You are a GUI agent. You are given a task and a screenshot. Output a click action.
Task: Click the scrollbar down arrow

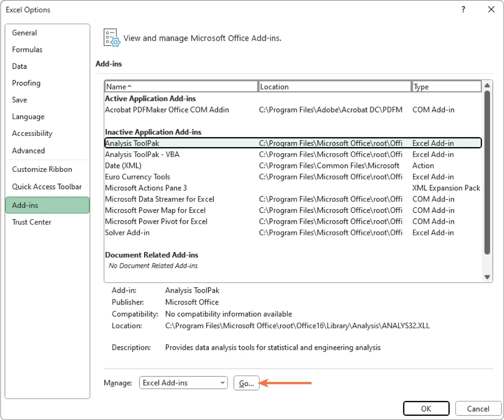(487, 277)
